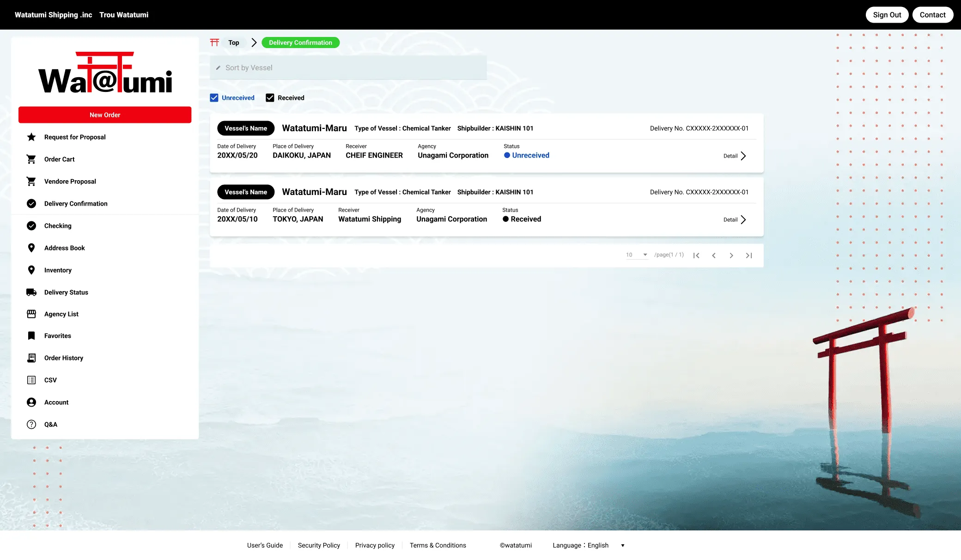This screenshot has width=961, height=560.
Task: Click the Order History receipt icon
Action: coord(31,358)
